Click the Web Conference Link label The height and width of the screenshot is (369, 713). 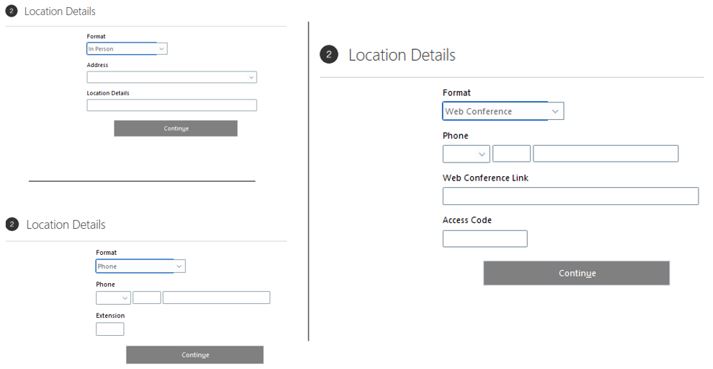pos(485,178)
